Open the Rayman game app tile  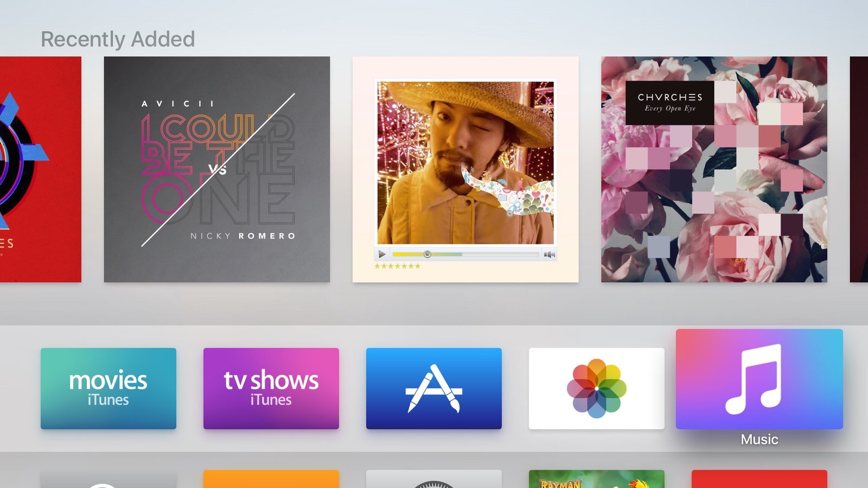[x=597, y=479]
